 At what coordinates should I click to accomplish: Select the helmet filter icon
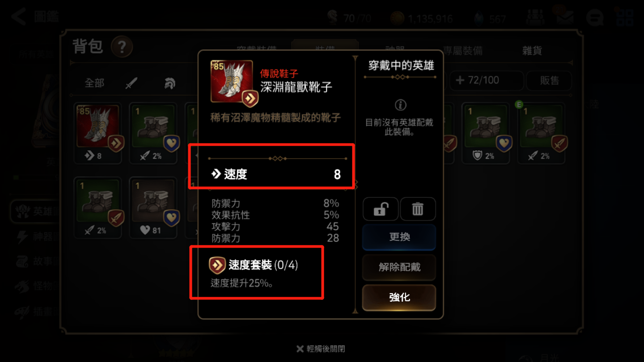tap(169, 83)
